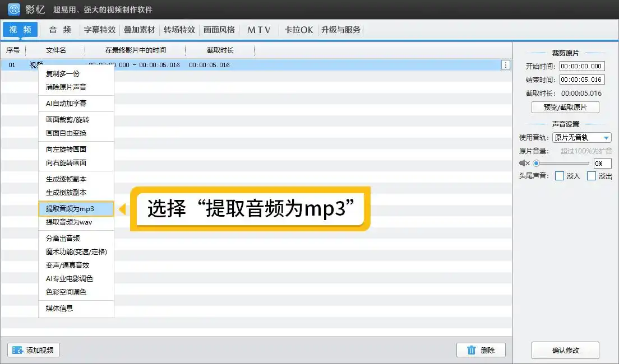Select 生成逐帧副本 menu entry

click(x=76, y=179)
